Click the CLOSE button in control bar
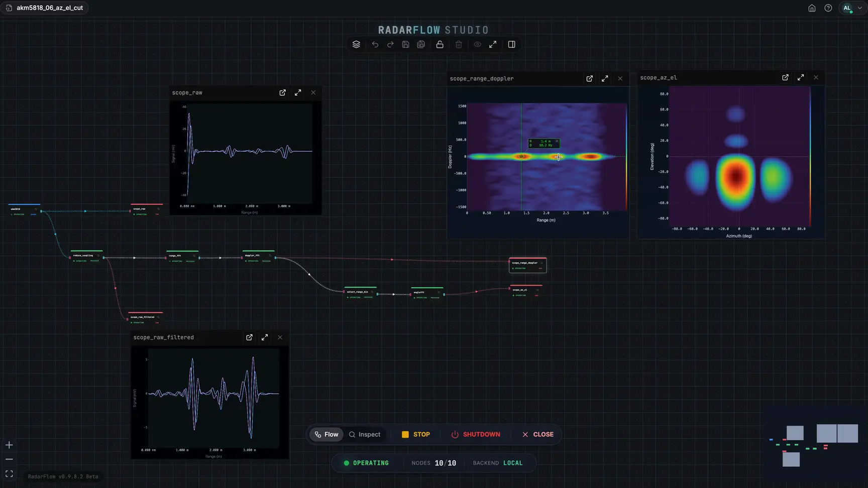The height and width of the screenshot is (488, 868). click(538, 434)
